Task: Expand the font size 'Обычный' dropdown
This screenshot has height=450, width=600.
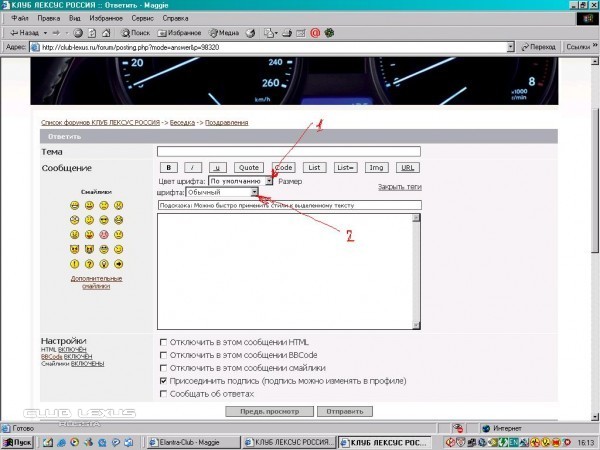Action: [254, 191]
